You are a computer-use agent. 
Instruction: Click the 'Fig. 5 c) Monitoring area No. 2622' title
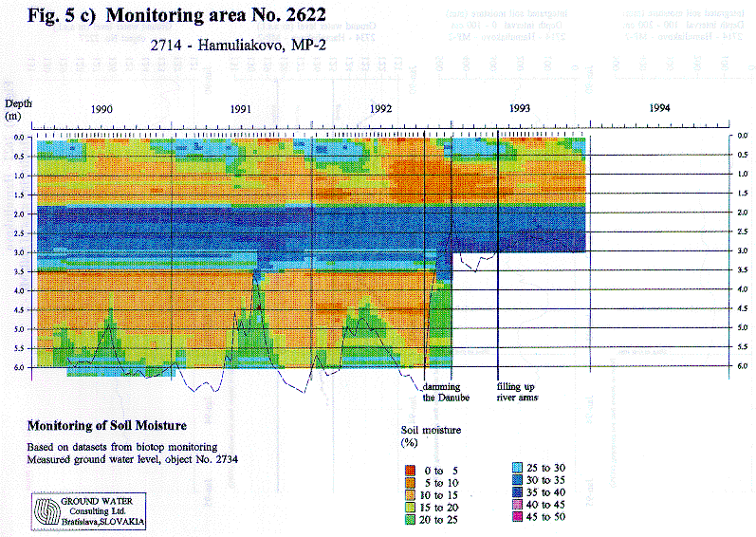(176, 15)
